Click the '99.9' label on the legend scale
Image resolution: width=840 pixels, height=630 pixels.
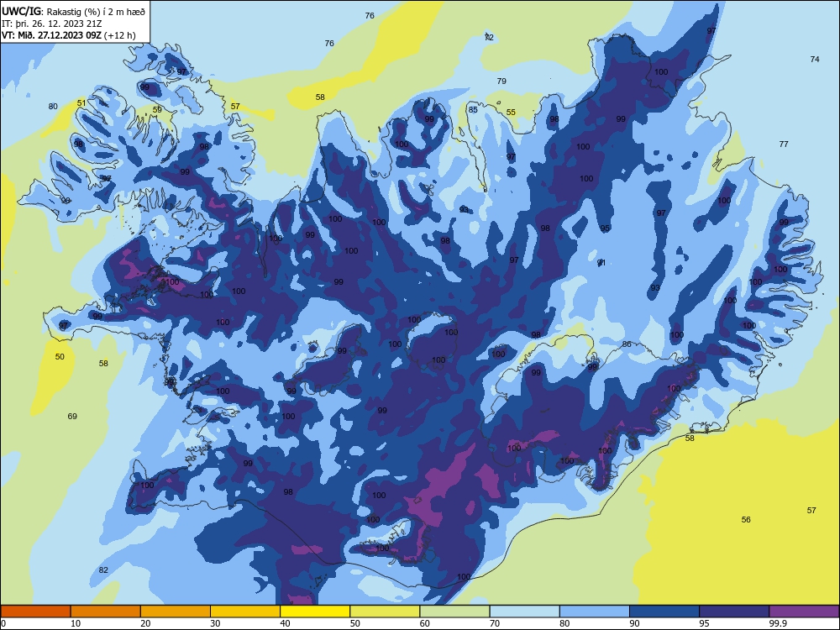778,623
